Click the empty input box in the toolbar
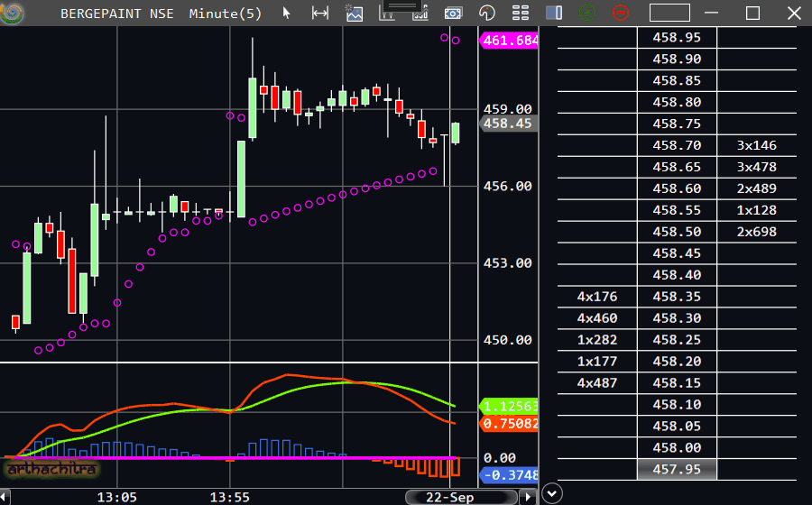This screenshot has width=812, height=505. pos(669,13)
